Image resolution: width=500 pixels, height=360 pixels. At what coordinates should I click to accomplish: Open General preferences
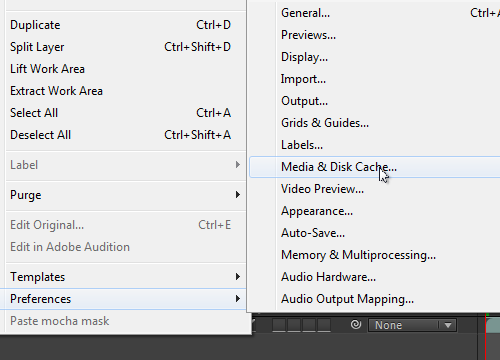[375, 13]
